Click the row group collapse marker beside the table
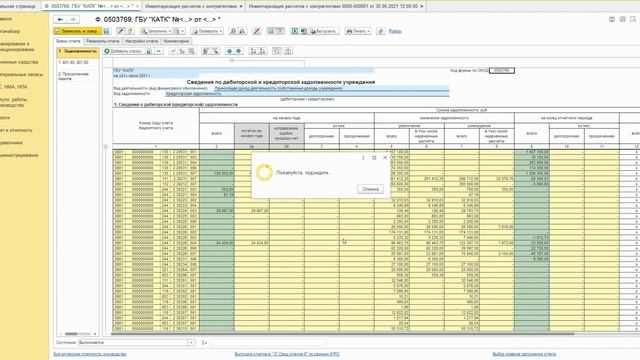The image size is (640, 360). point(106,146)
